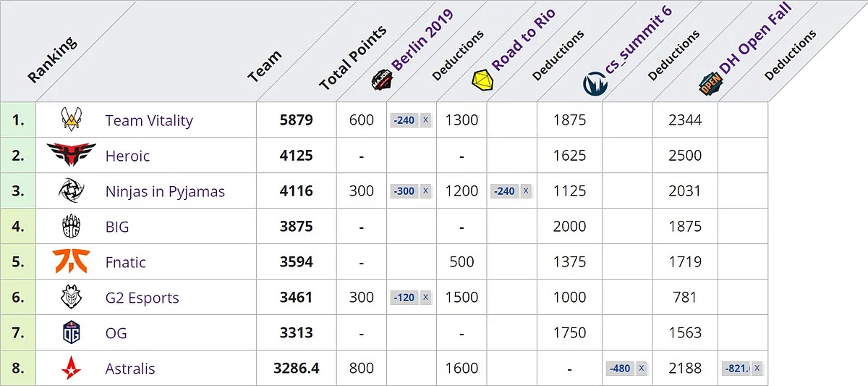Click the Team Vitality bee logo

tap(71, 119)
